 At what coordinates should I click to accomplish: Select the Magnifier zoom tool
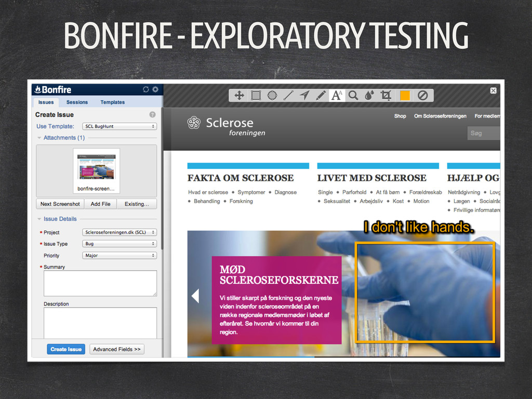click(x=353, y=96)
